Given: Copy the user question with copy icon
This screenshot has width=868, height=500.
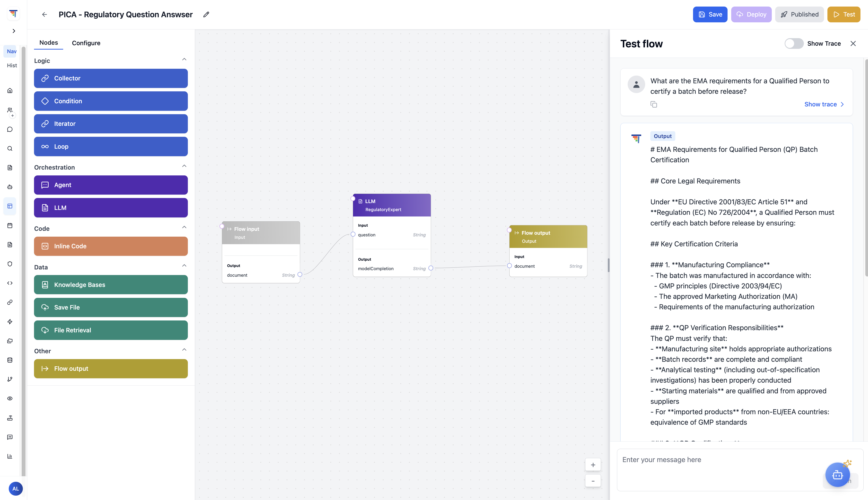Looking at the screenshot, I should (x=654, y=104).
